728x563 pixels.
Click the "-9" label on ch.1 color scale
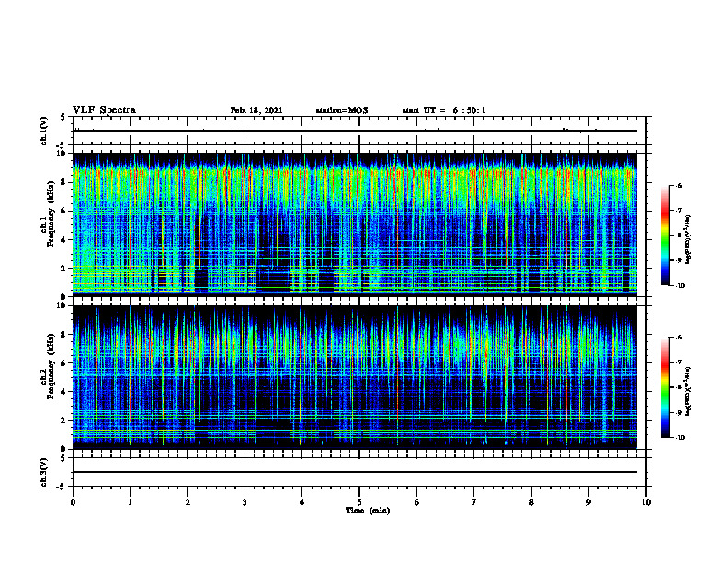[677, 260]
